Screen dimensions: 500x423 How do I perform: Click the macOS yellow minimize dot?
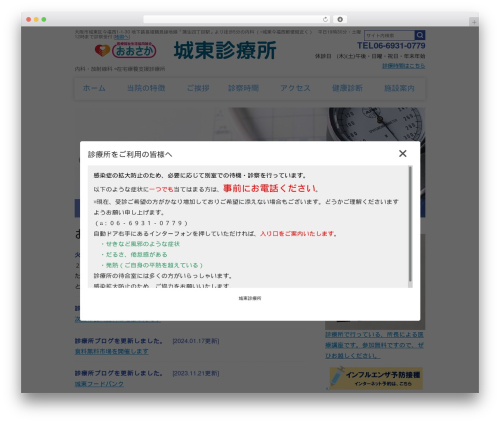point(36,19)
